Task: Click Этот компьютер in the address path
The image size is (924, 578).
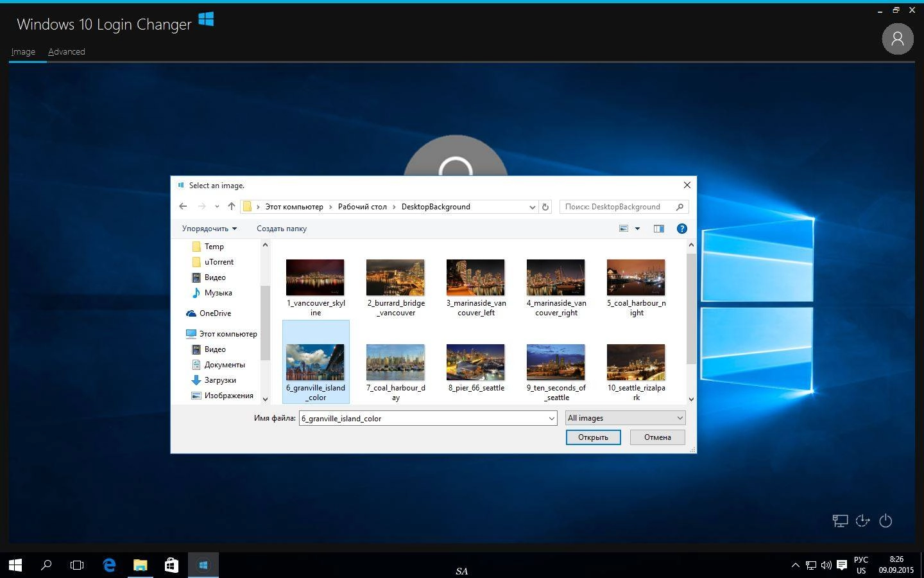Action: click(294, 207)
